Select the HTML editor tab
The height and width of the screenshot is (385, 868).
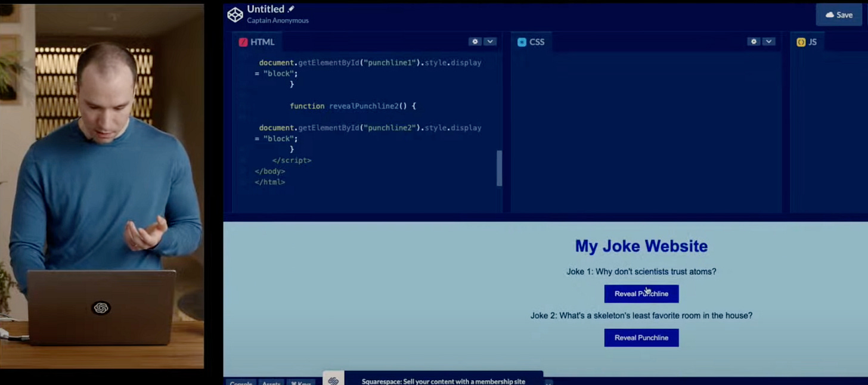tap(257, 42)
